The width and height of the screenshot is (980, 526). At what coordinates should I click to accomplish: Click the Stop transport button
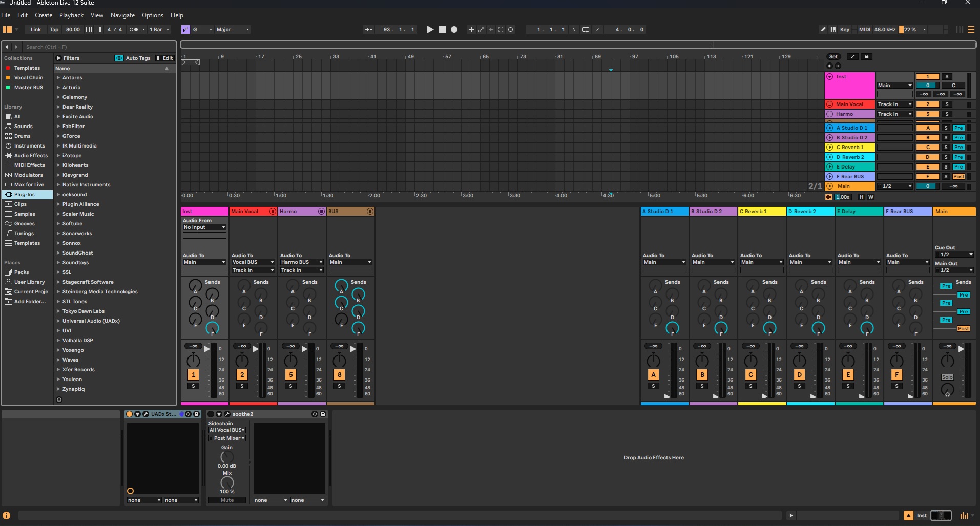pos(442,30)
